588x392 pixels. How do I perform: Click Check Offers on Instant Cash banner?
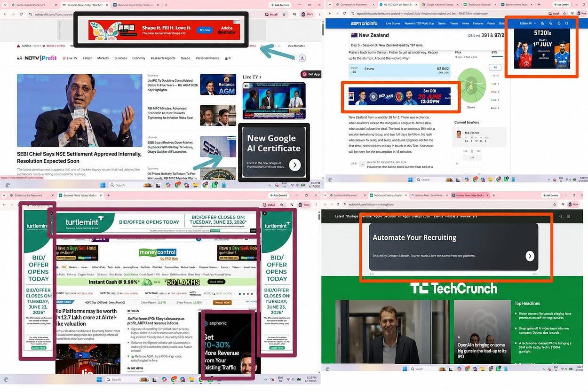click(x=216, y=282)
